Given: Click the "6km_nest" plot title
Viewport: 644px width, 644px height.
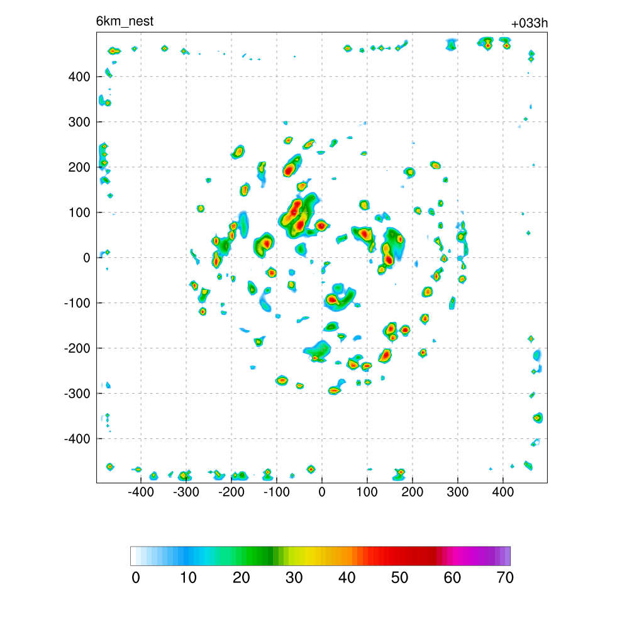Looking at the screenshot, I should [x=125, y=21].
